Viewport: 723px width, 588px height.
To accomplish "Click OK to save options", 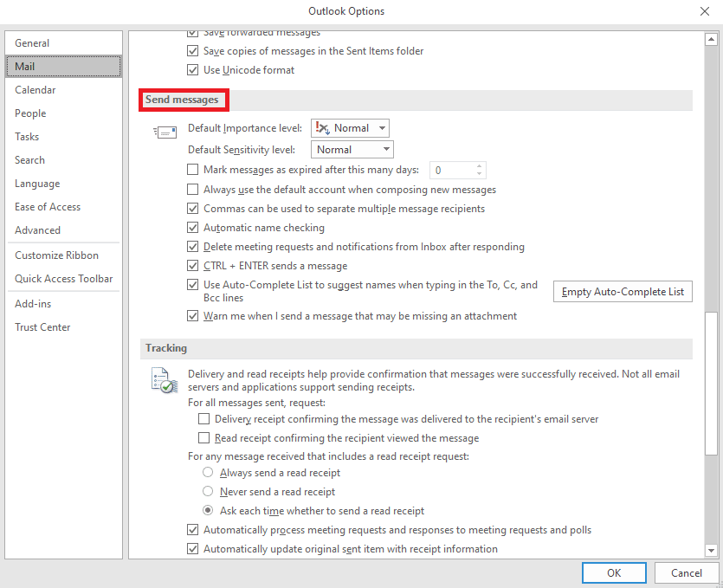I will coord(614,572).
